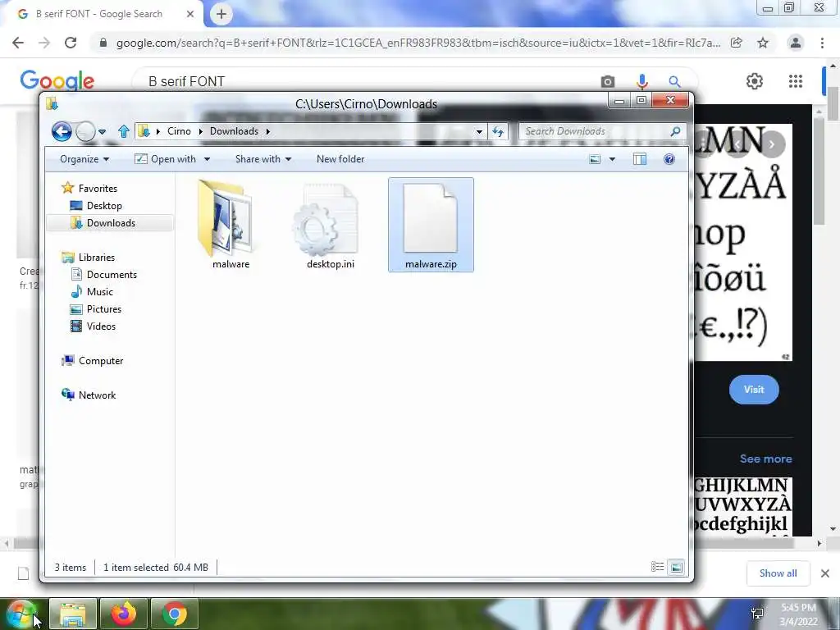
Task: Create a New folder
Action: coord(340,159)
